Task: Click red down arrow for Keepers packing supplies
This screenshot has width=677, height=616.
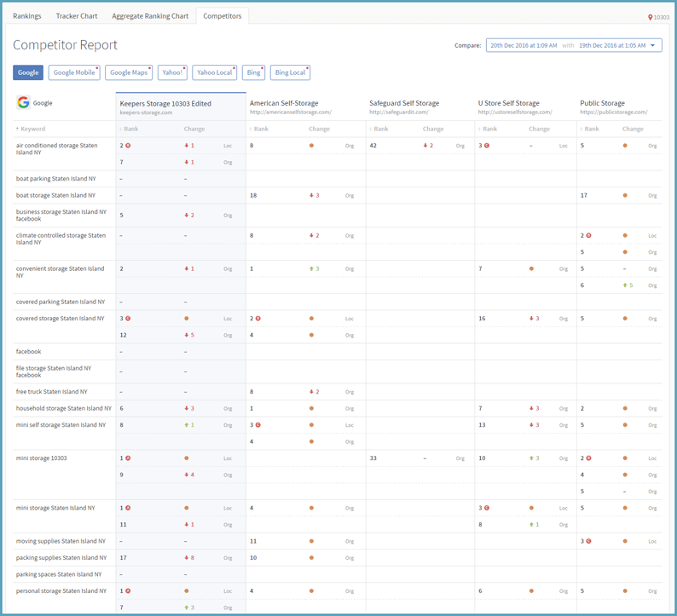Action: point(187,558)
